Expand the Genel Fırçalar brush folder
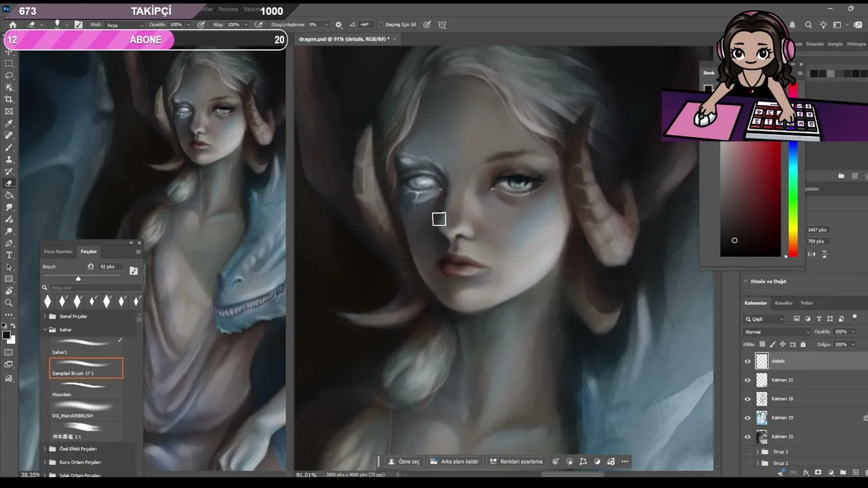 point(45,317)
